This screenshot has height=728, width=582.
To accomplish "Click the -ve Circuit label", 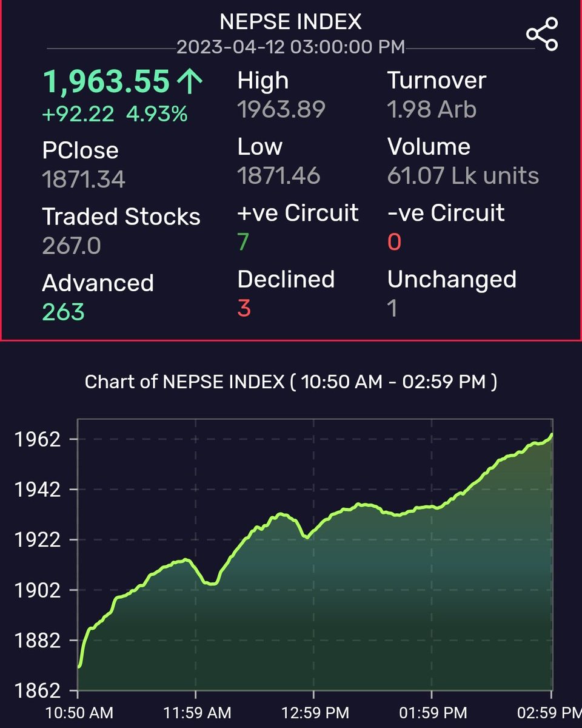I will 446,213.
